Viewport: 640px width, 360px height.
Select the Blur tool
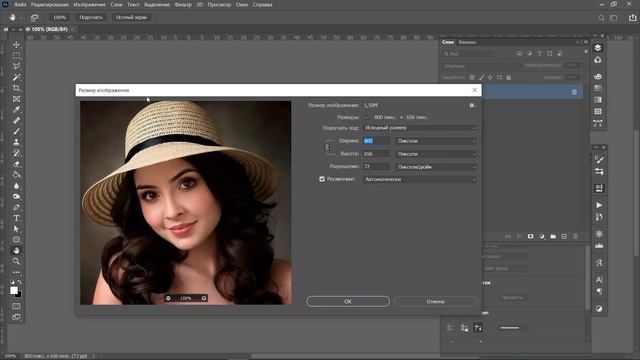pyautogui.click(x=16, y=186)
